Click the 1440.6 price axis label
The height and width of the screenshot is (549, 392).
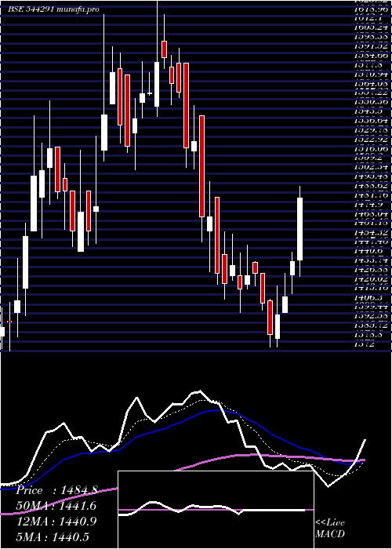coord(368,251)
